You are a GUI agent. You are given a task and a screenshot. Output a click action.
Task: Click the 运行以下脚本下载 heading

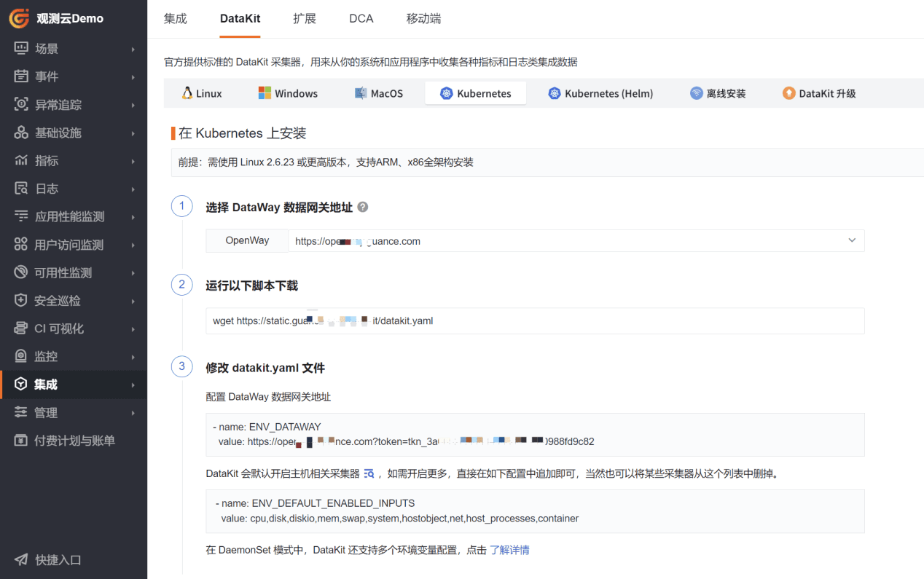point(252,285)
